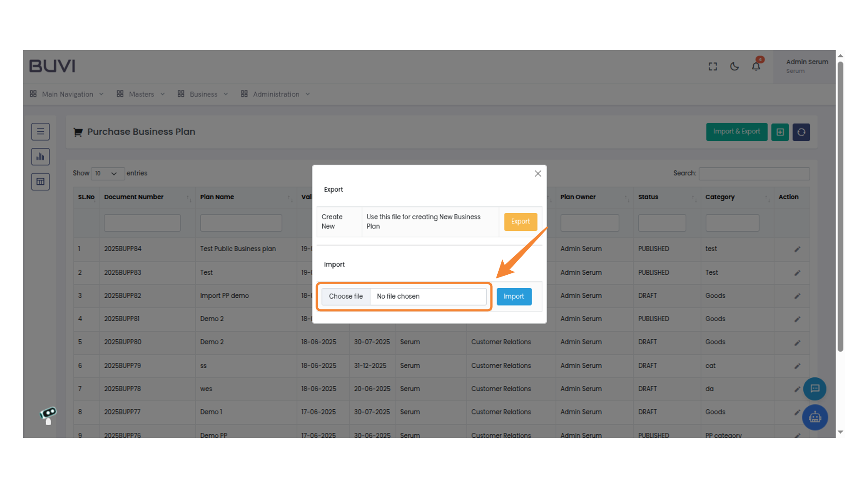Toggle fullscreen mode

coord(712,66)
